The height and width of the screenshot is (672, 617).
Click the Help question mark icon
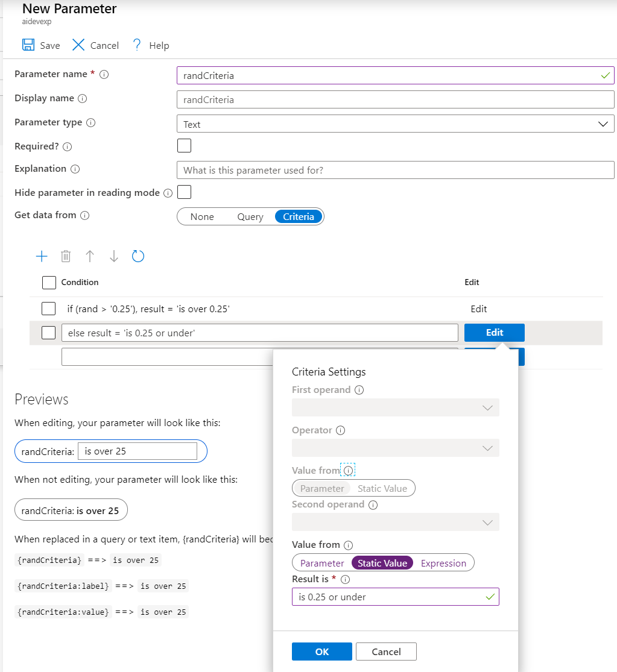tap(137, 45)
